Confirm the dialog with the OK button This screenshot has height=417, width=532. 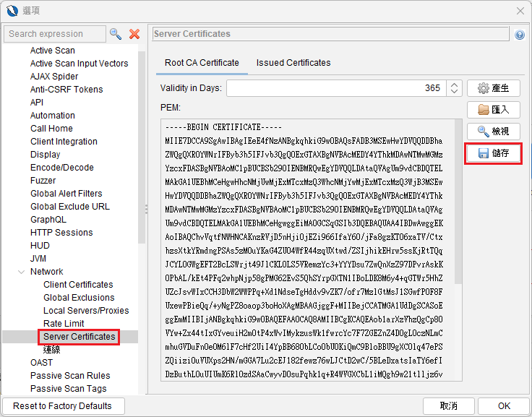[x=504, y=405]
